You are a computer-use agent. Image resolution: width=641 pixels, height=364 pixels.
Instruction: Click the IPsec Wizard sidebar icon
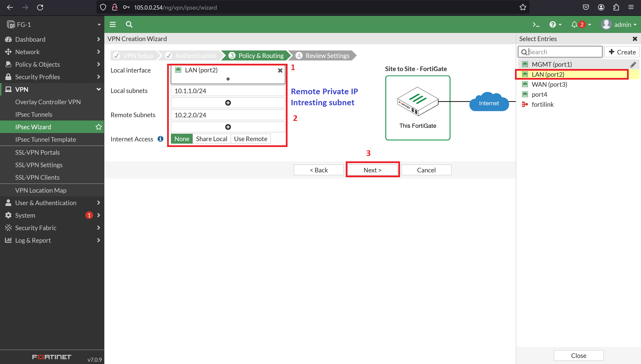(x=99, y=127)
